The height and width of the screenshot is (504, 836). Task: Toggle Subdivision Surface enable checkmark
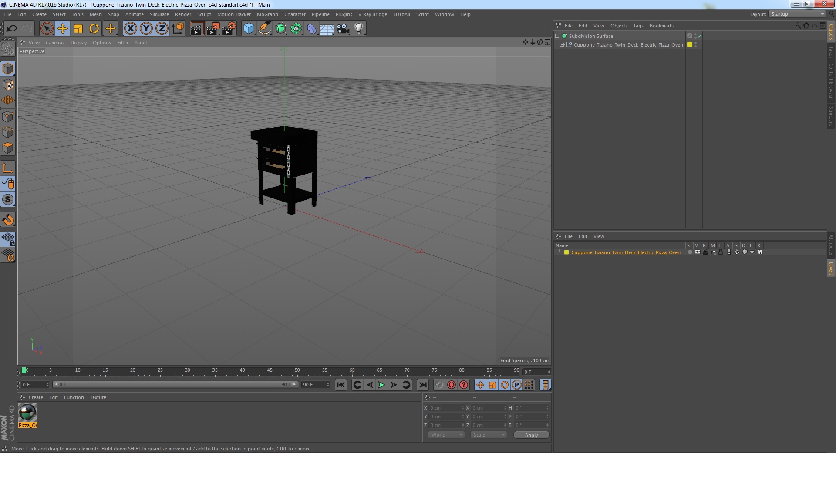699,36
